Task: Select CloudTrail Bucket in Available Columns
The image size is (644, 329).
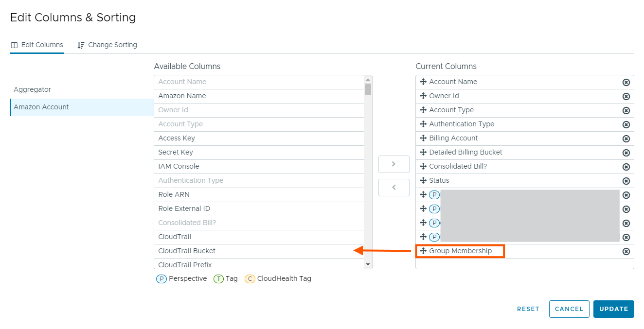Action: [187, 251]
